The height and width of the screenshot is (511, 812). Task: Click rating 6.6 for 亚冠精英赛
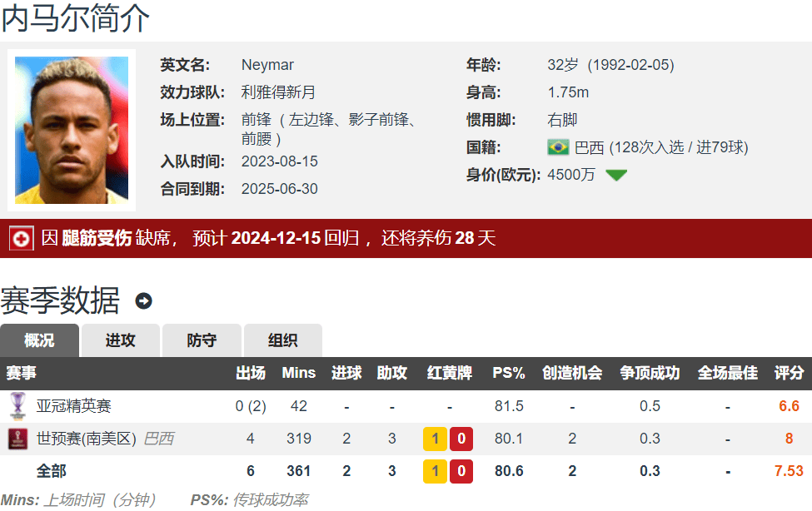(788, 405)
